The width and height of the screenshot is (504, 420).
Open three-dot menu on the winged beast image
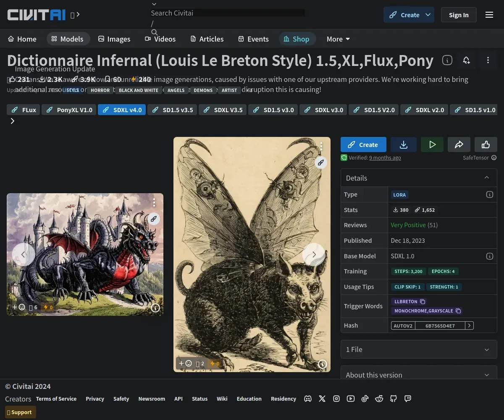click(321, 146)
